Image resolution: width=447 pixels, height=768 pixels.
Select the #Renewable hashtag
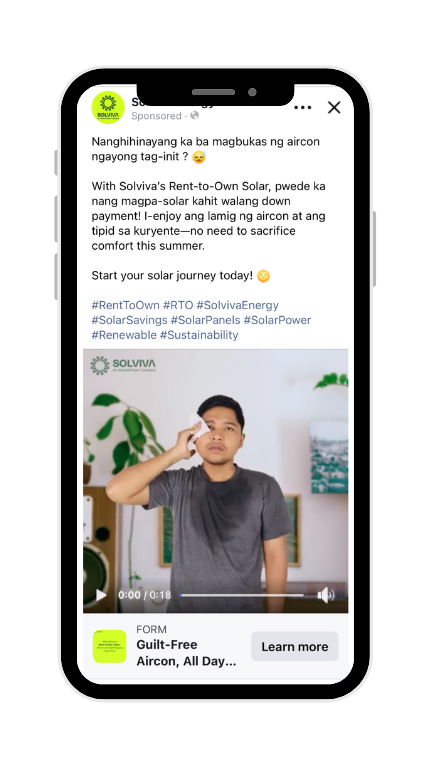tap(124, 335)
